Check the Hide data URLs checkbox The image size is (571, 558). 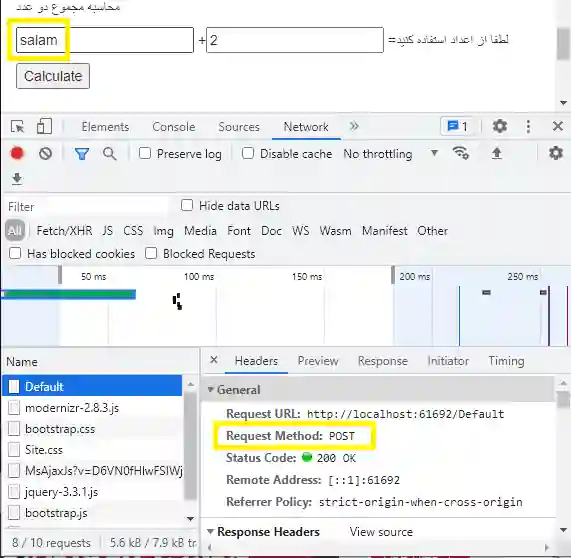[x=187, y=205]
